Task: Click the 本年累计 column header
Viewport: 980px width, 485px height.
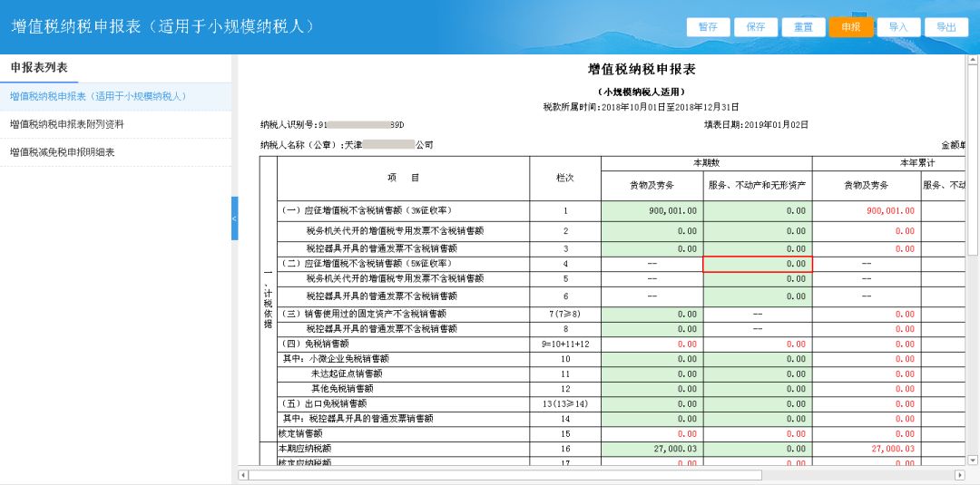Action: pyautogui.click(x=917, y=162)
